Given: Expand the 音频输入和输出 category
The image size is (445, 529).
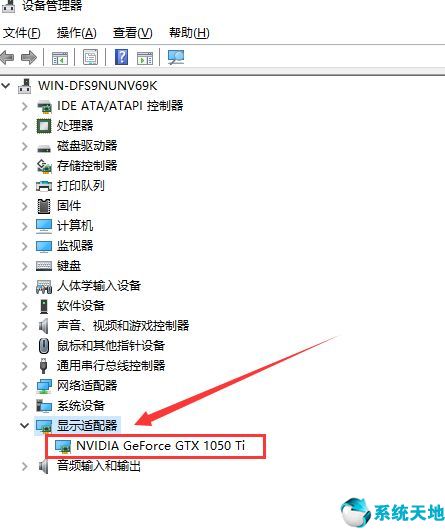Looking at the screenshot, I should click(x=25, y=466).
